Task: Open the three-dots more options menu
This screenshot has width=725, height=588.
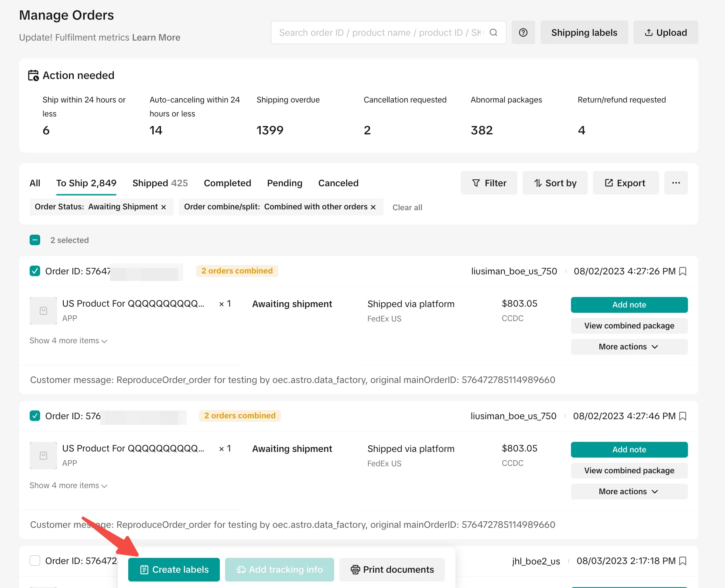Action: [676, 183]
